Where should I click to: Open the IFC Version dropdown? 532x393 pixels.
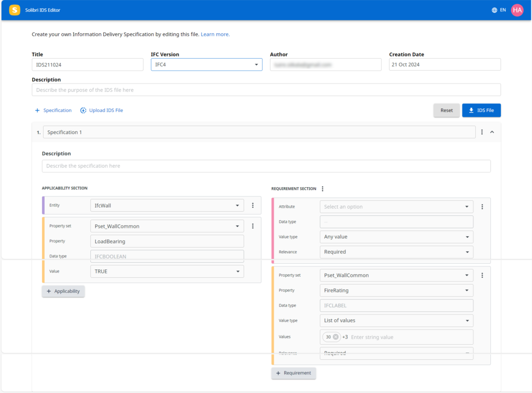click(206, 64)
